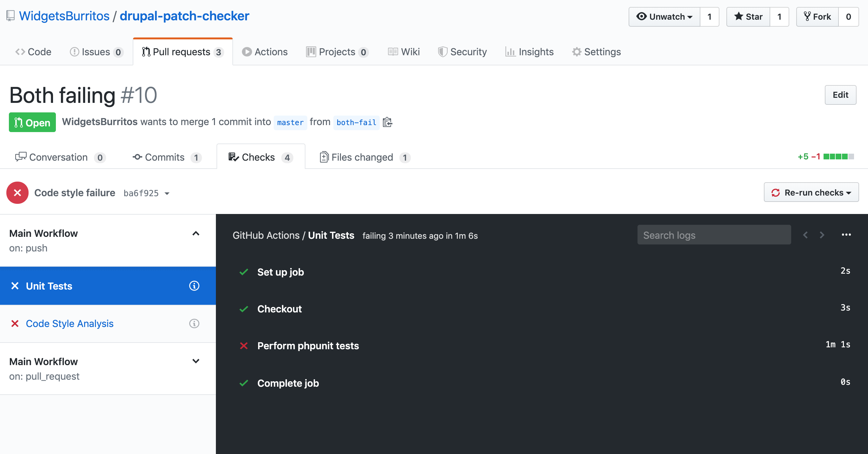Open the three-dots log options menu
Image resolution: width=868 pixels, height=454 pixels.
(x=846, y=235)
